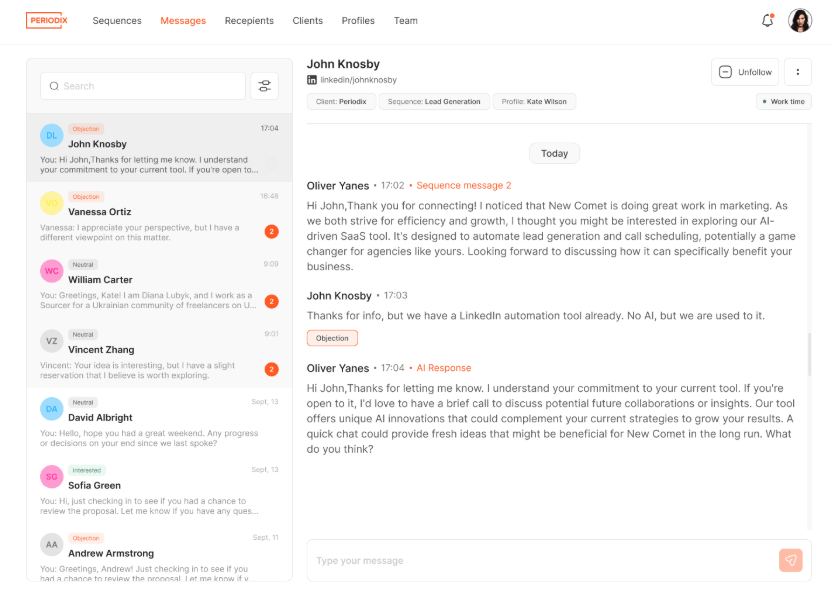The width and height of the screenshot is (832, 591).
Task: Click Sofia Green's SG avatar
Action: [51, 477]
